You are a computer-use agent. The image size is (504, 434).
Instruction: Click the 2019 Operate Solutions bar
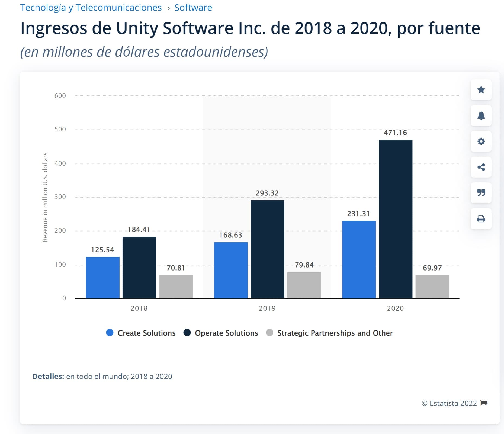click(268, 249)
